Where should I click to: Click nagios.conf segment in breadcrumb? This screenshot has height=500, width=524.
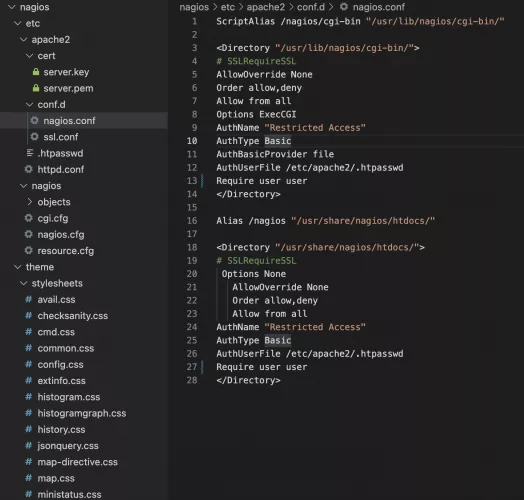pos(379,7)
